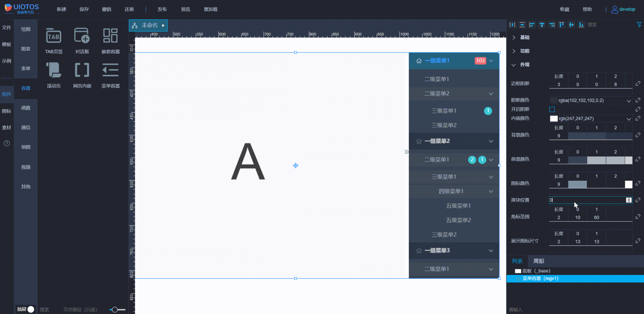644x314 pixels.
Task: Toggle the 抽屉 drawer switch at bottom left
Action: coord(30,309)
